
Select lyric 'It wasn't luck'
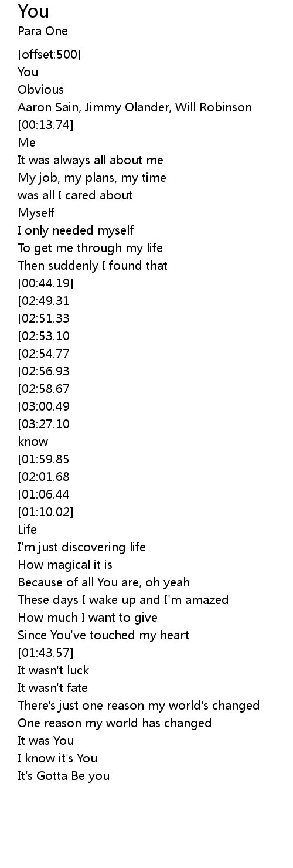coord(53,670)
